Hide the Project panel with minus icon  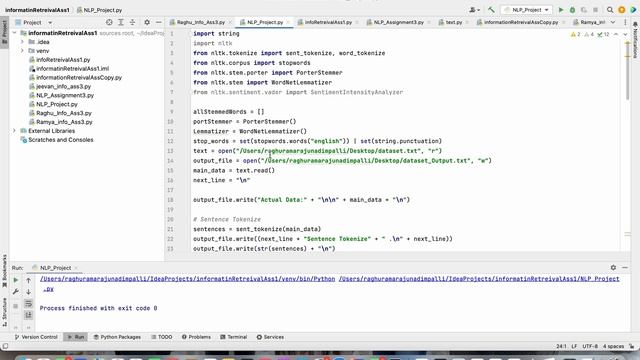tap(159, 22)
